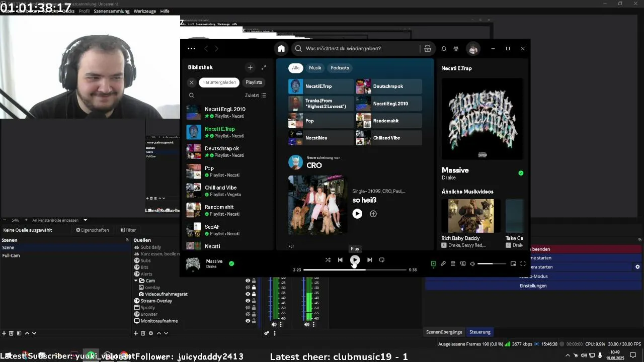Create a new playlist with plus icon
This screenshot has width=644, height=362.
point(250,67)
